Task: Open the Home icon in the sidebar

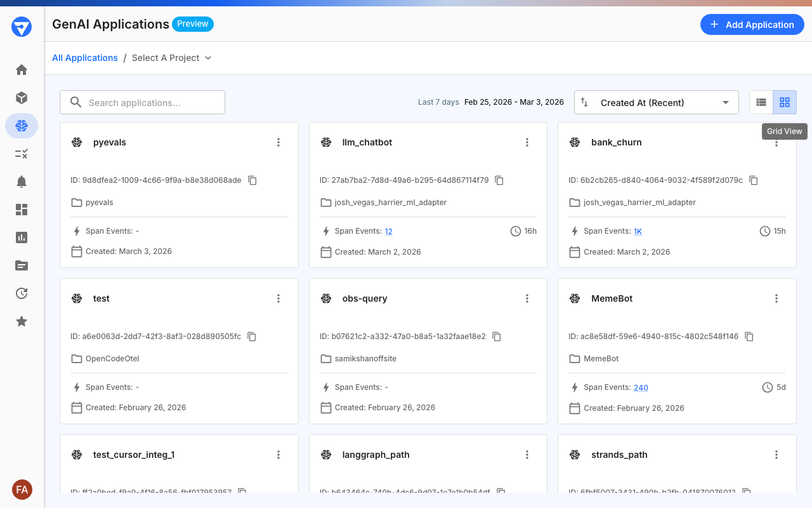Action: coord(21,70)
